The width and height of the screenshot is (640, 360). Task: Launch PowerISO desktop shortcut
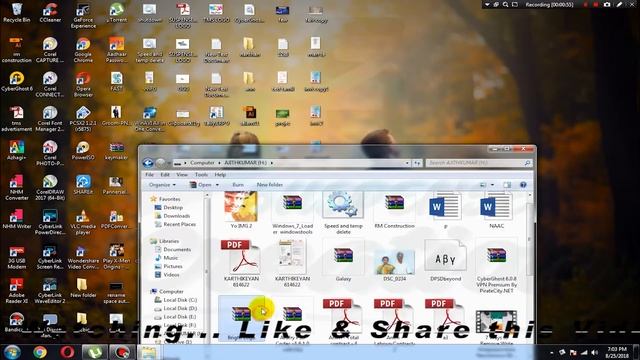[x=83, y=150]
